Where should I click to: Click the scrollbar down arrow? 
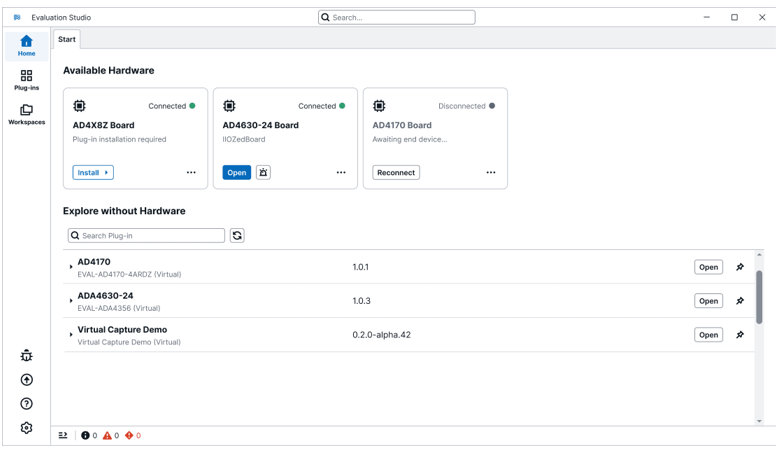[759, 421]
